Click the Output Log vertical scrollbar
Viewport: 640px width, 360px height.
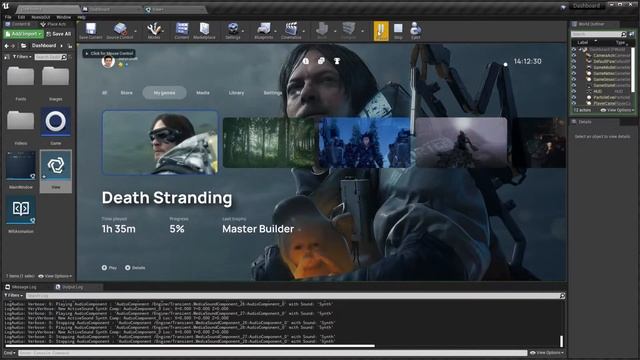tap(562, 340)
